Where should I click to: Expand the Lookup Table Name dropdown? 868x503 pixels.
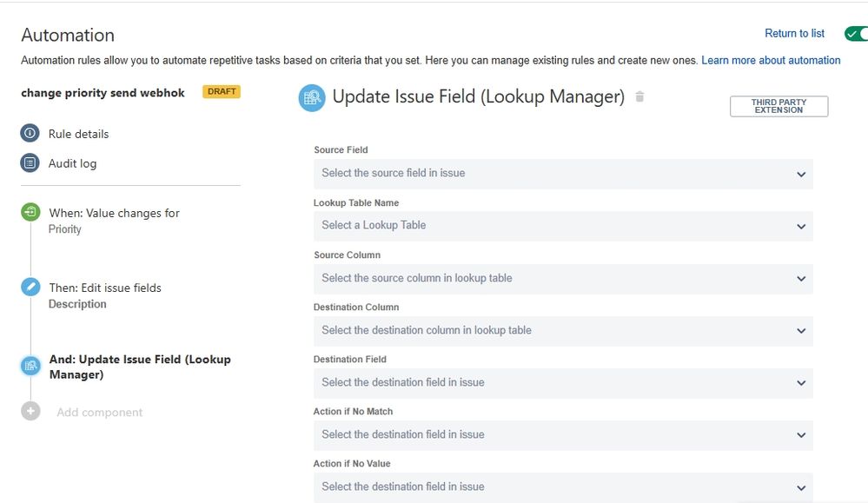[x=563, y=226]
